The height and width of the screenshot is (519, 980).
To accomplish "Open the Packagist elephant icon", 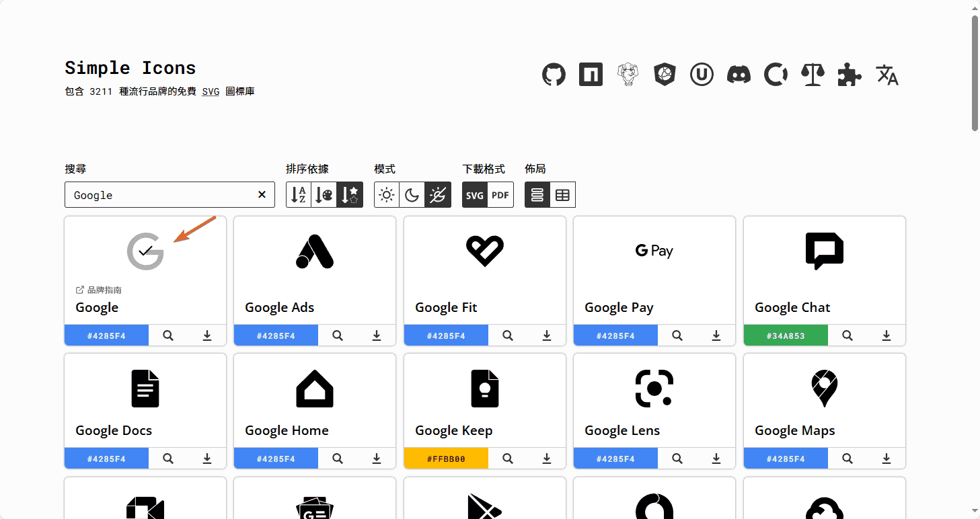I will 628,75.
